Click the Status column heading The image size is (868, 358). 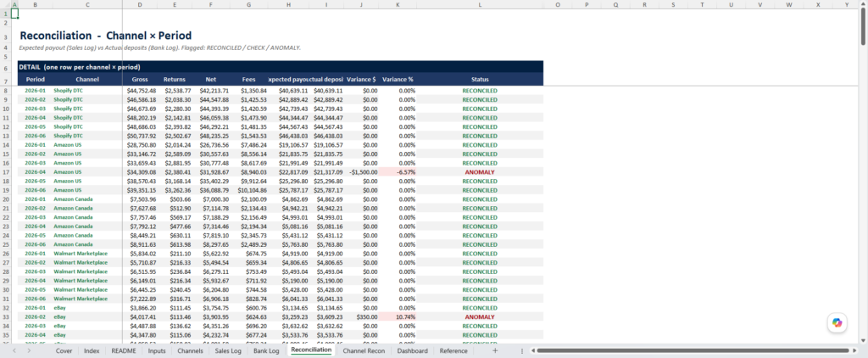point(480,79)
